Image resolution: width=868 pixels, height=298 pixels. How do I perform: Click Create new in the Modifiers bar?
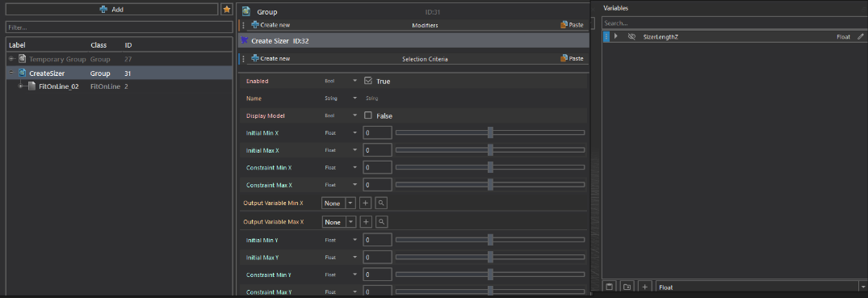point(270,25)
